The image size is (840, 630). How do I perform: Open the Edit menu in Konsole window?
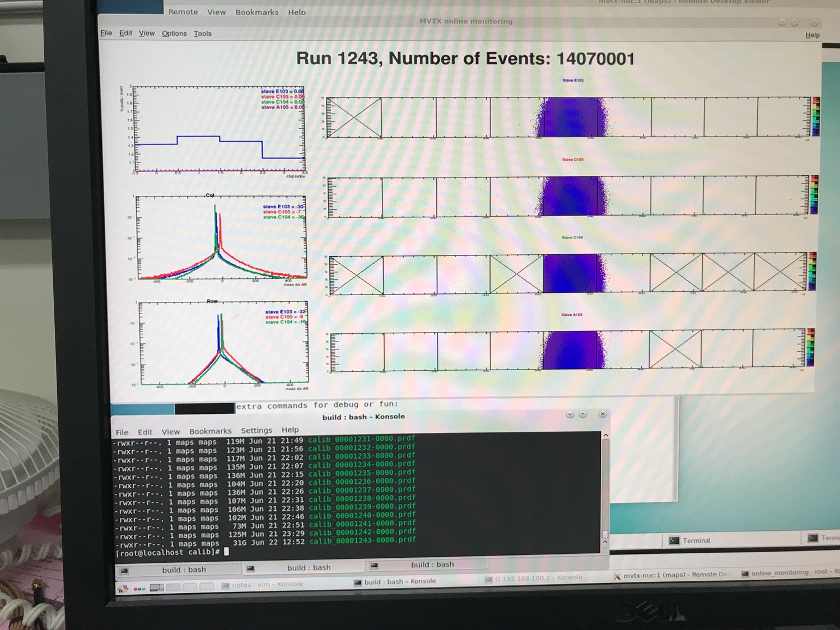145,432
